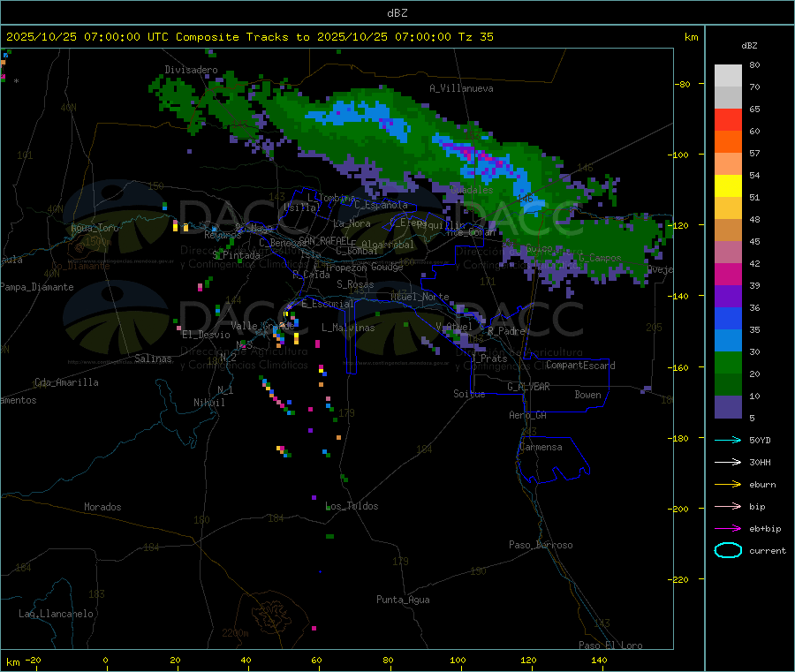Click the 'R_Padre' map label
The width and height of the screenshot is (795, 672).
(x=506, y=331)
